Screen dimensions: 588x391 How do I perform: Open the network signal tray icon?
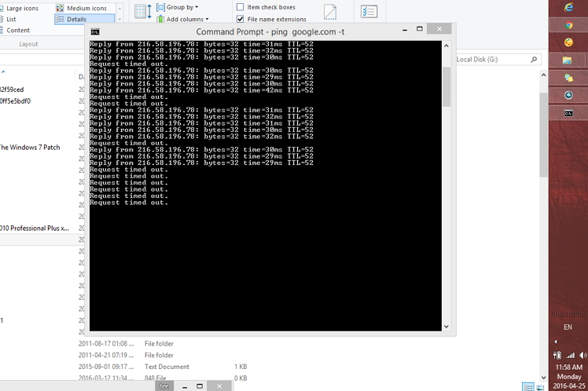point(571,355)
